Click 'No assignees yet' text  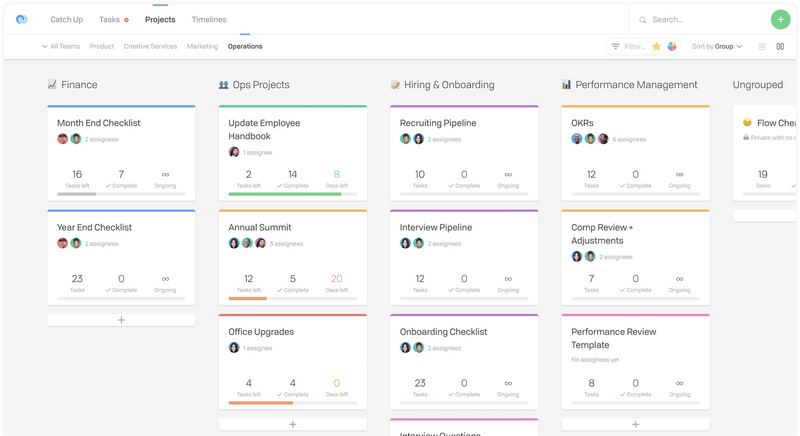595,360
